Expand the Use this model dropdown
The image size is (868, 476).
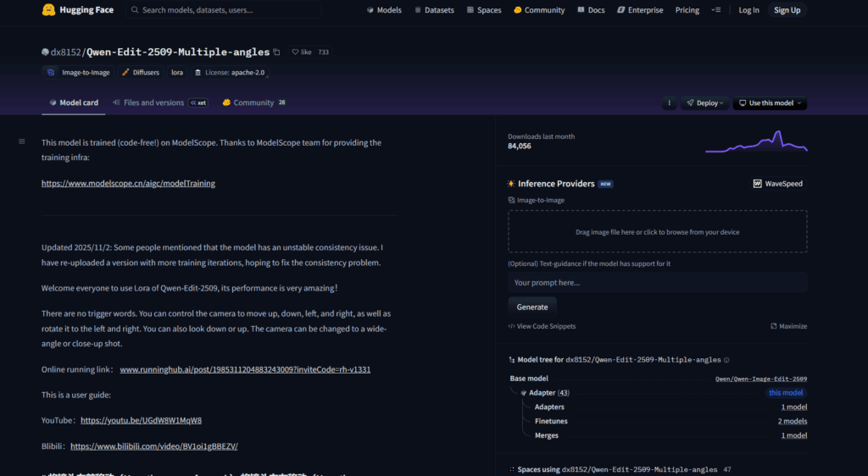(x=770, y=102)
